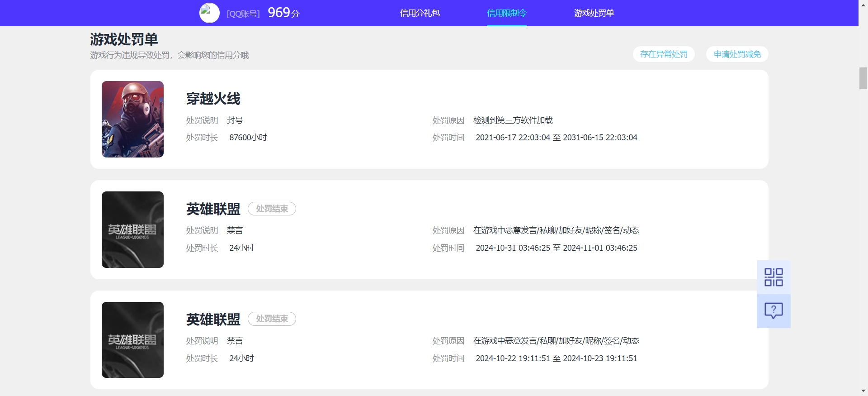This screenshot has height=396, width=868.
Task: Click the 2021-06-17 22:03:04 penalty time range
Action: point(557,138)
